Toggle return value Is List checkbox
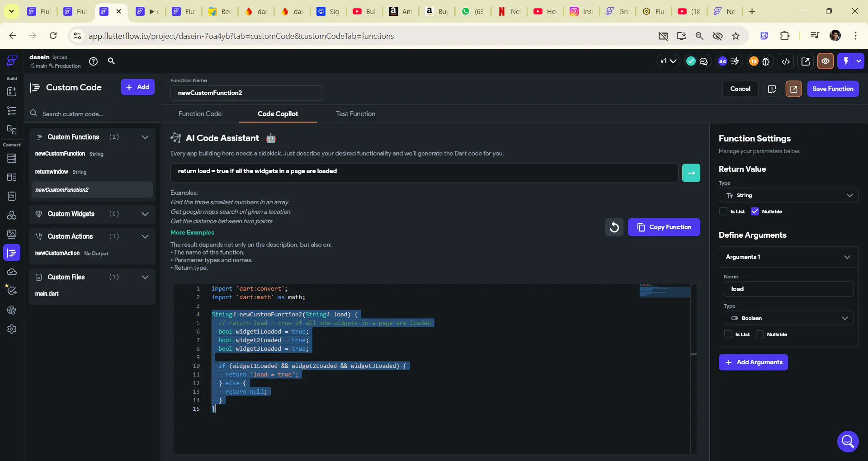This screenshot has height=461, width=868. pos(723,211)
